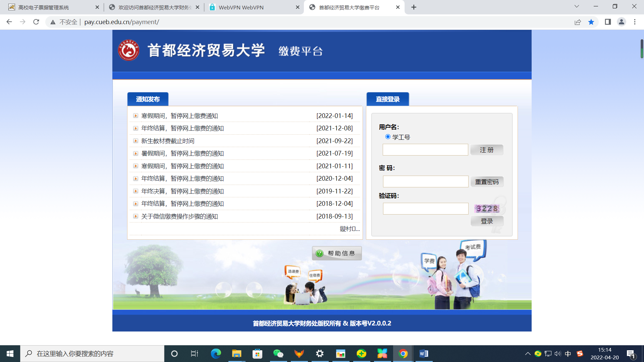
Task: Open a new browser tab
Action: tap(414, 7)
